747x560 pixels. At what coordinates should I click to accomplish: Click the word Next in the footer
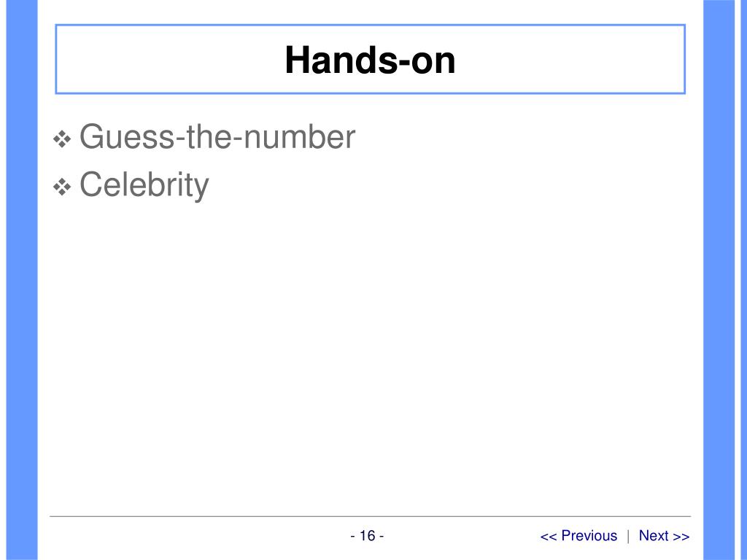pyautogui.click(x=654, y=536)
